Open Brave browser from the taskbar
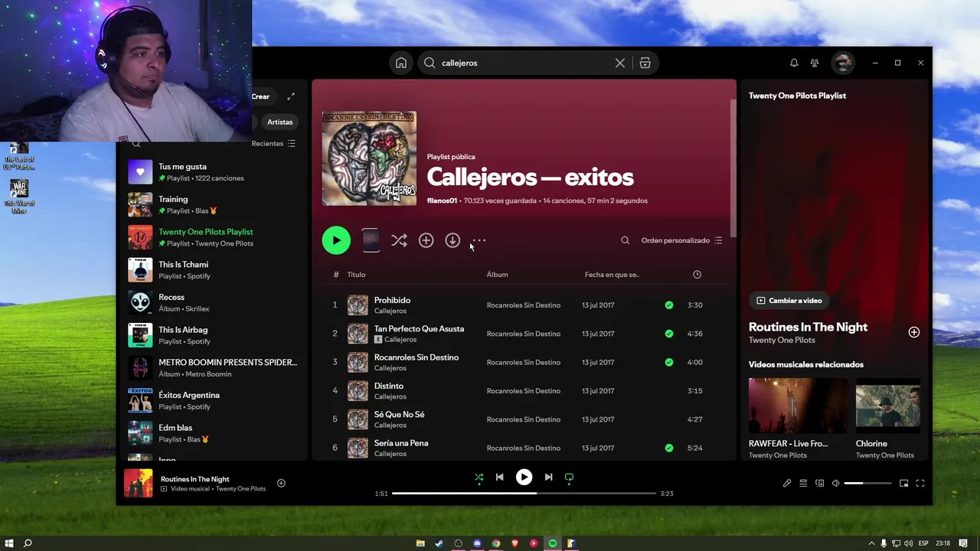The image size is (980, 551). click(x=514, y=543)
